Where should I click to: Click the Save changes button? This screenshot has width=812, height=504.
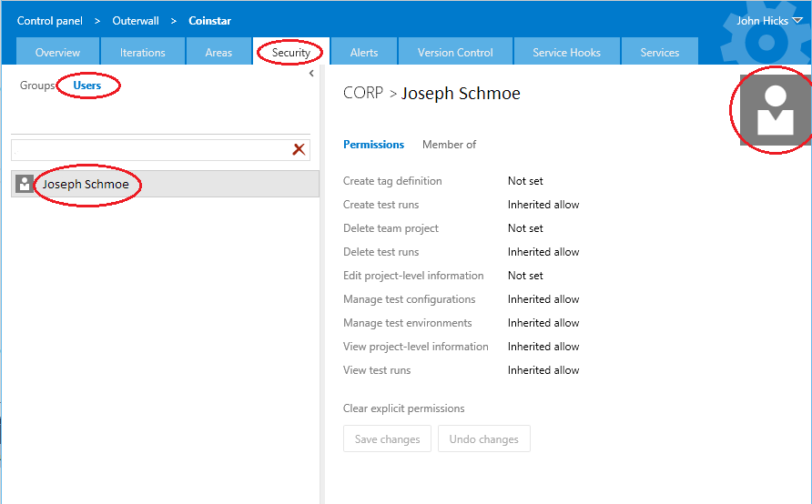[388, 438]
